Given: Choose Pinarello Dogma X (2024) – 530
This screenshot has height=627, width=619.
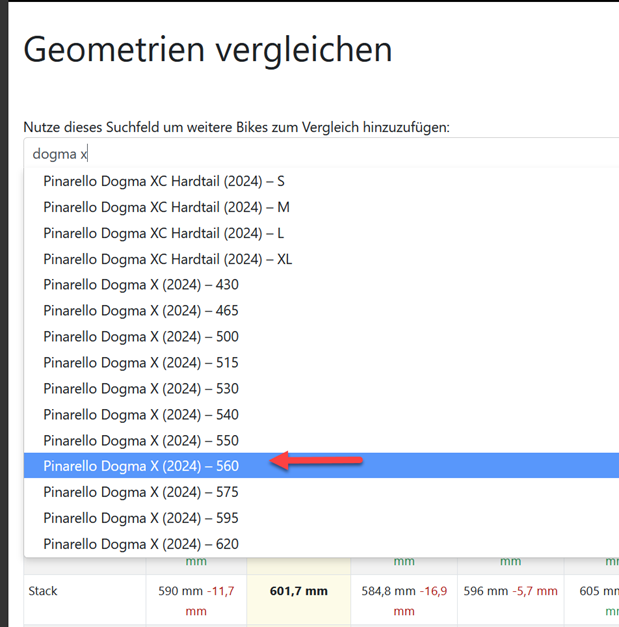Looking at the screenshot, I should pyautogui.click(x=141, y=389).
